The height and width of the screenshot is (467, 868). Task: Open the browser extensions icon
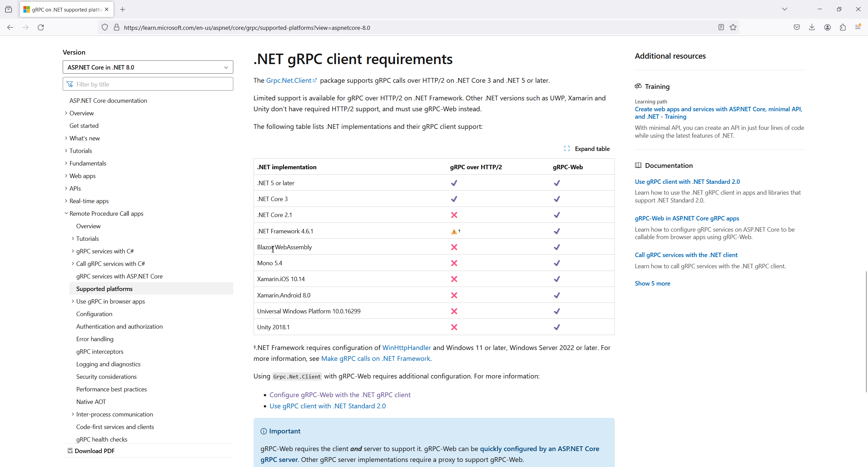(x=843, y=27)
